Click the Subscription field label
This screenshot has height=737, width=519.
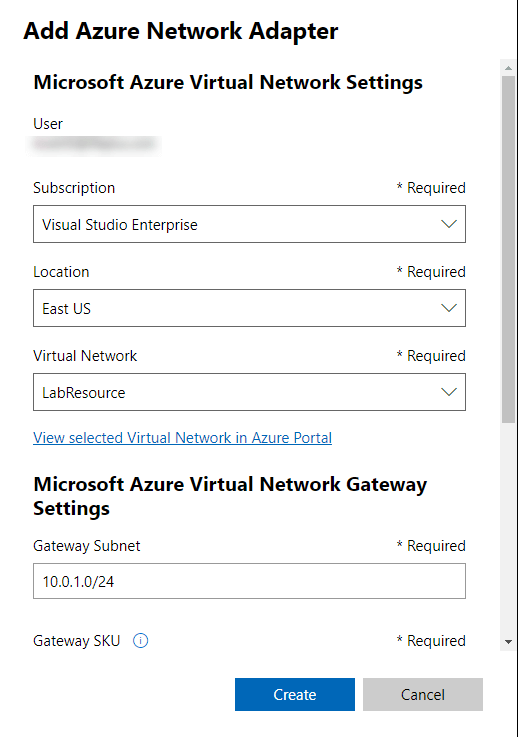click(x=74, y=188)
